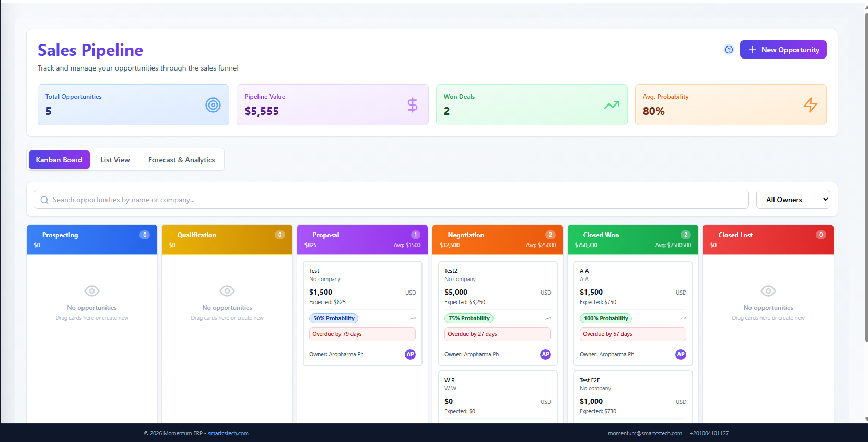Click footer phone number +201004101127

coord(709,433)
